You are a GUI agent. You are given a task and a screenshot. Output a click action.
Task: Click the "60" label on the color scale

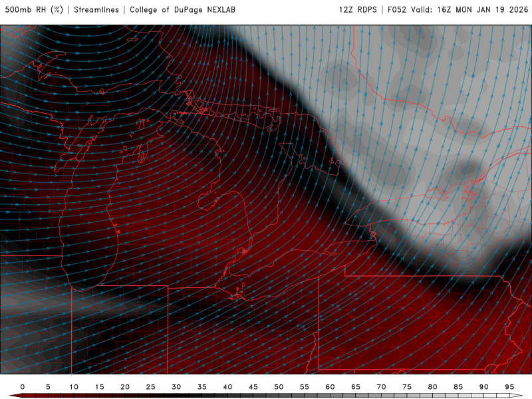(x=330, y=387)
